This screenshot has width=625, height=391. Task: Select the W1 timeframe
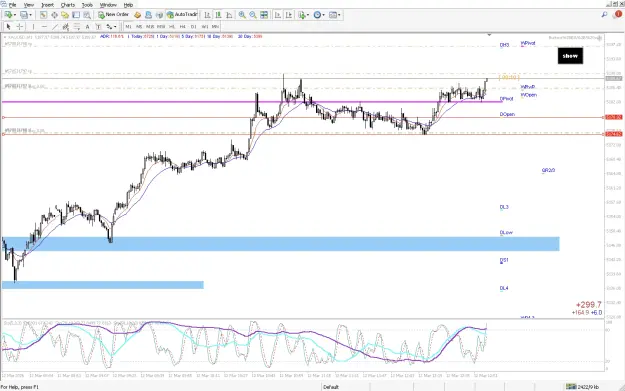click(x=204, y=27)
